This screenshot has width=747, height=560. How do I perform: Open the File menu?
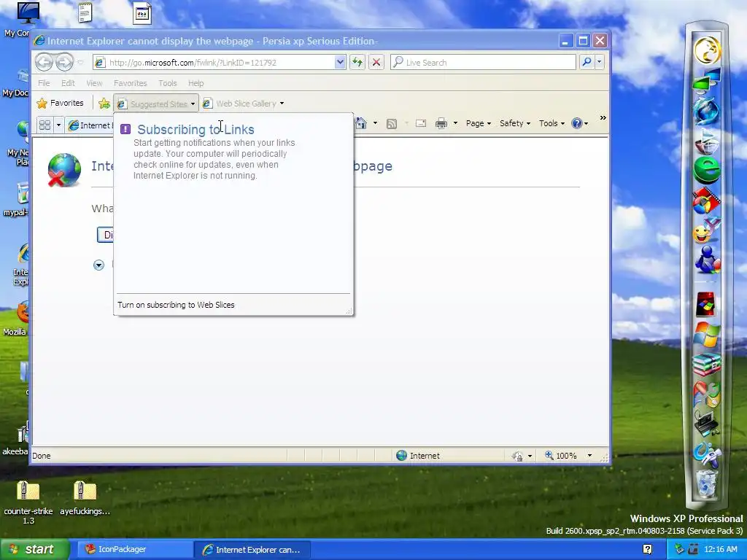(44, 83)
